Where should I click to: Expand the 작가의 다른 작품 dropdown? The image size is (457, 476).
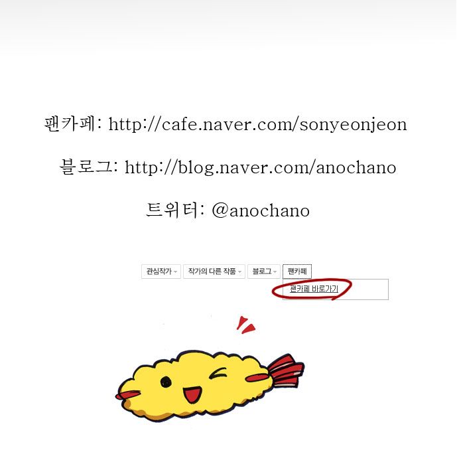[x=214, y=272]
